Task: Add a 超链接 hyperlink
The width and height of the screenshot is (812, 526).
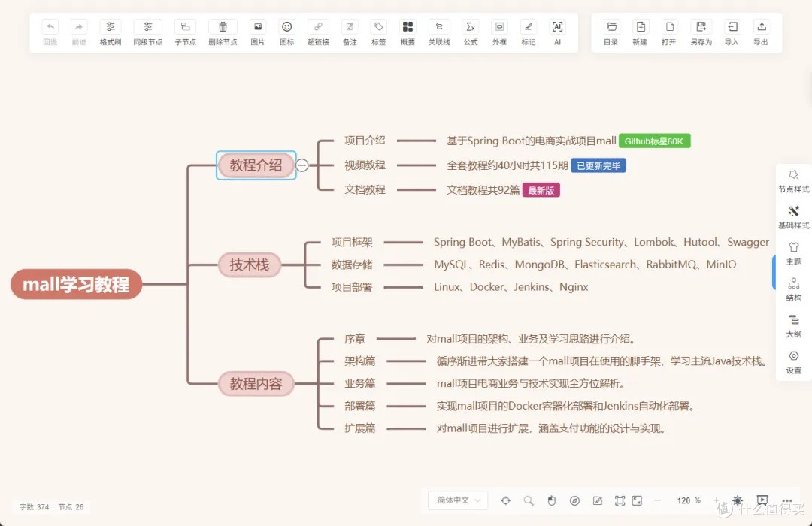Action: [x=318, y=27]
